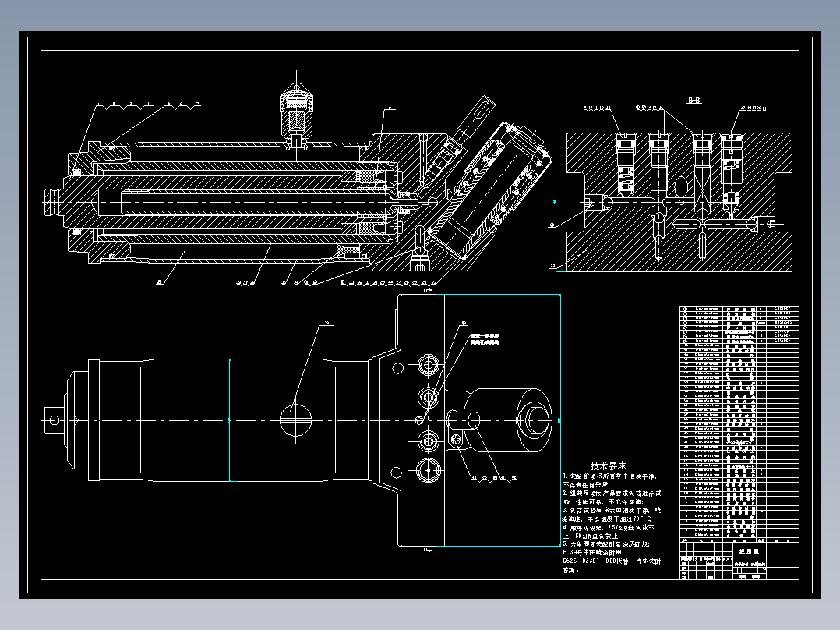Image resolution: width=840 pixels, height=630 pixels.
Task: Select the B-B section view label
Action: 694,101
